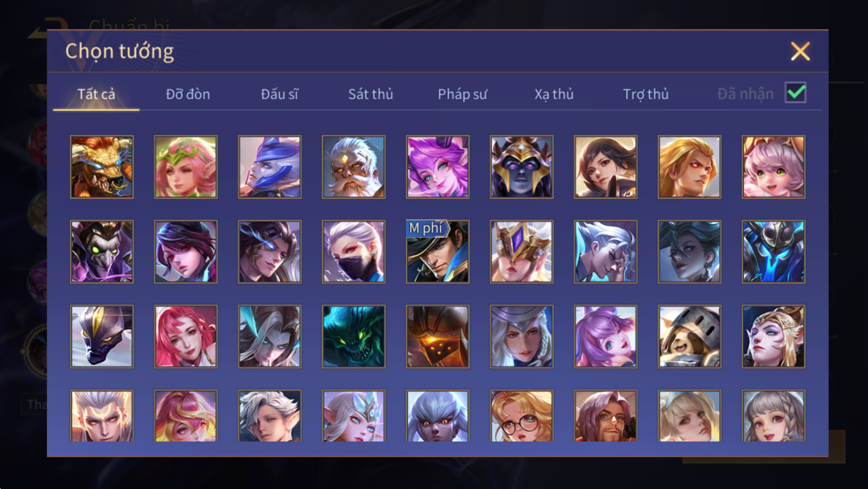Pick the masked white-haired assassin hero

click(x=353, y=252)
